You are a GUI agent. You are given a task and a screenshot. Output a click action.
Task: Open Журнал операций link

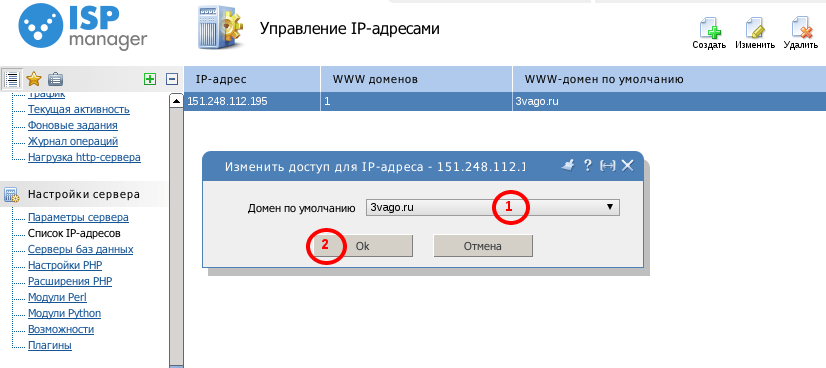(73, 141)
